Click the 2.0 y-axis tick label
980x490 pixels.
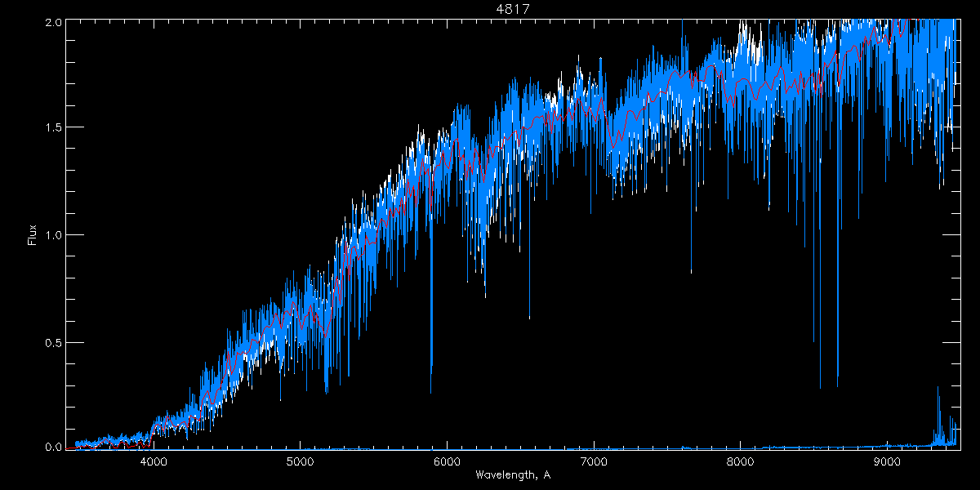tap(52, 23)
